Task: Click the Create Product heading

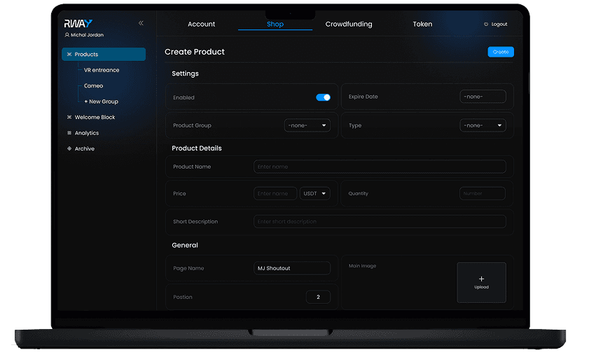Action: click(194, 52)
